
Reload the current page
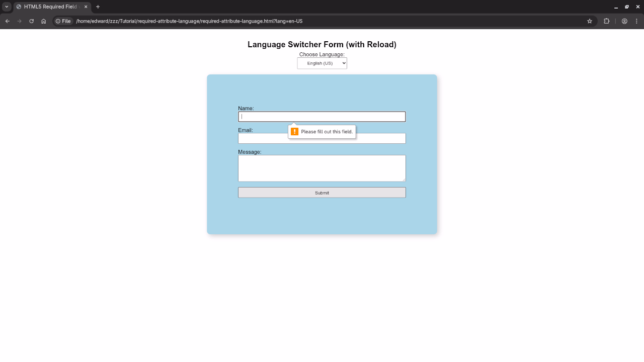31,21
